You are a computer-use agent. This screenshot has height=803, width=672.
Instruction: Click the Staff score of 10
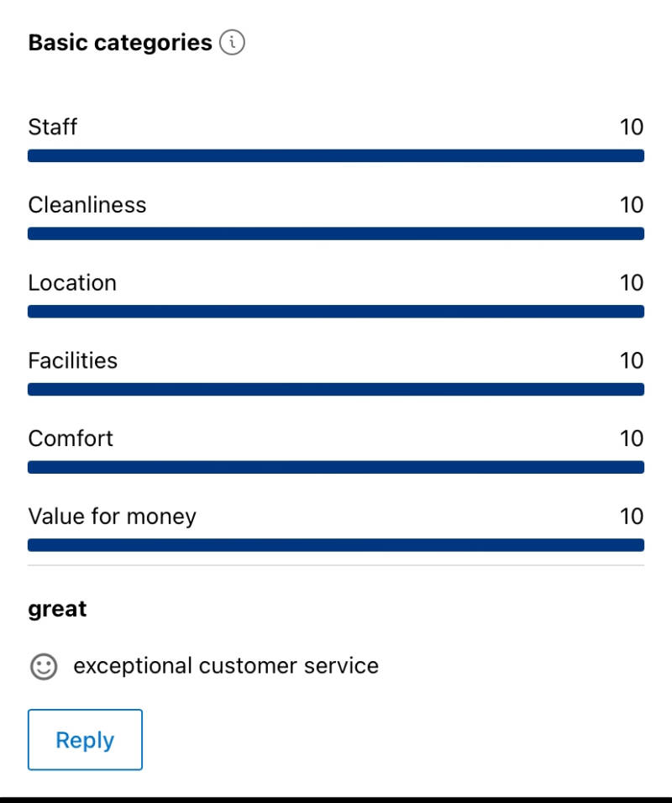tap(631, 127)
